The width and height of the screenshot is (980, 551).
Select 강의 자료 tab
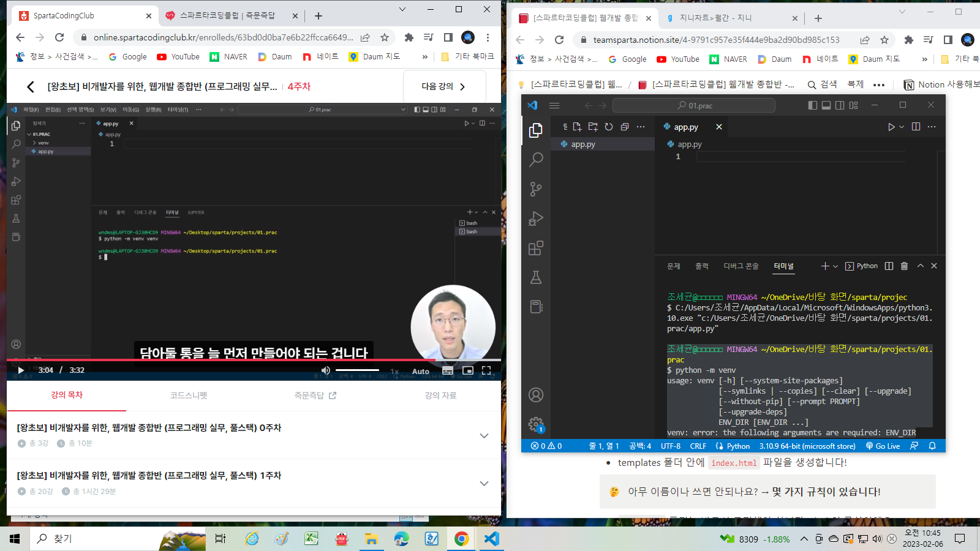(441, 395)
